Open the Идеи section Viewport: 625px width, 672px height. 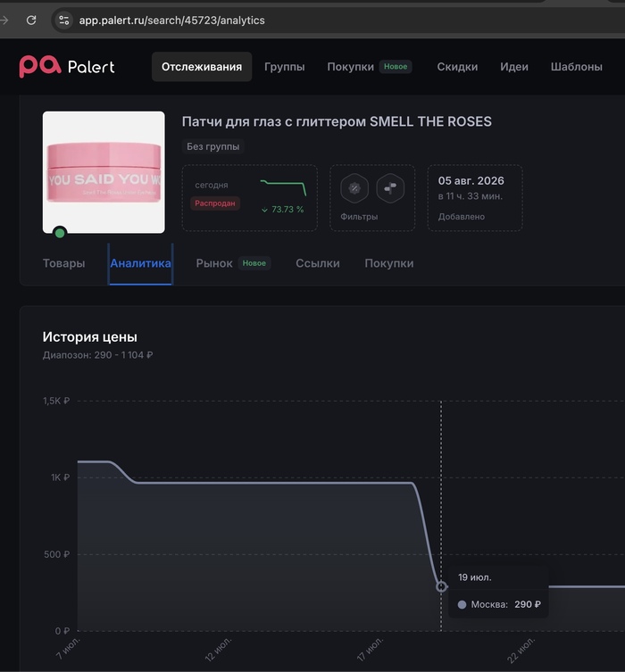(514, 66)
